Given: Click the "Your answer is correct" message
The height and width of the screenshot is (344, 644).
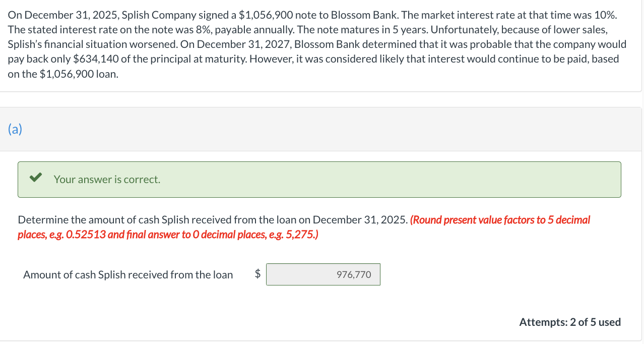Looking at the screenshot, I should coord(107,180).
